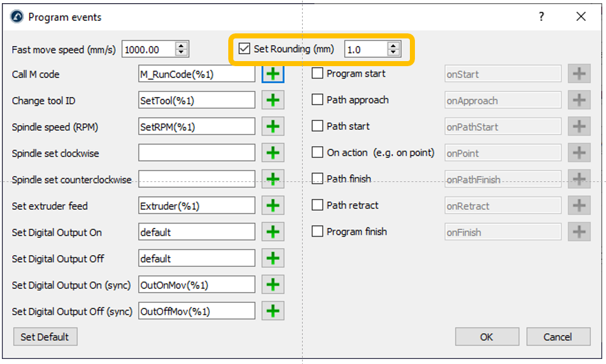Image resolution: width=606 pixels, height=364 pixels.
Task: Click the Spindle speed SetRPM(%1) field
Action: tap(196, 127)
